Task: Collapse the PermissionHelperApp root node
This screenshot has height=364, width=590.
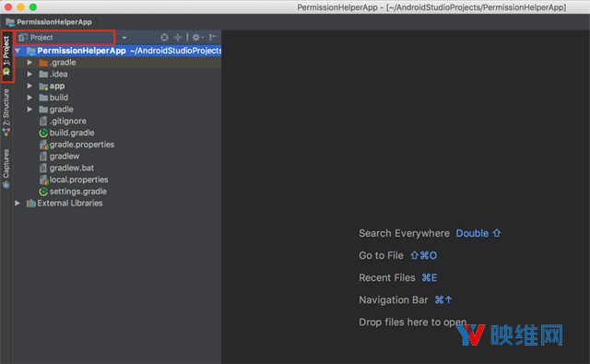Action: [x=18, y=51]
